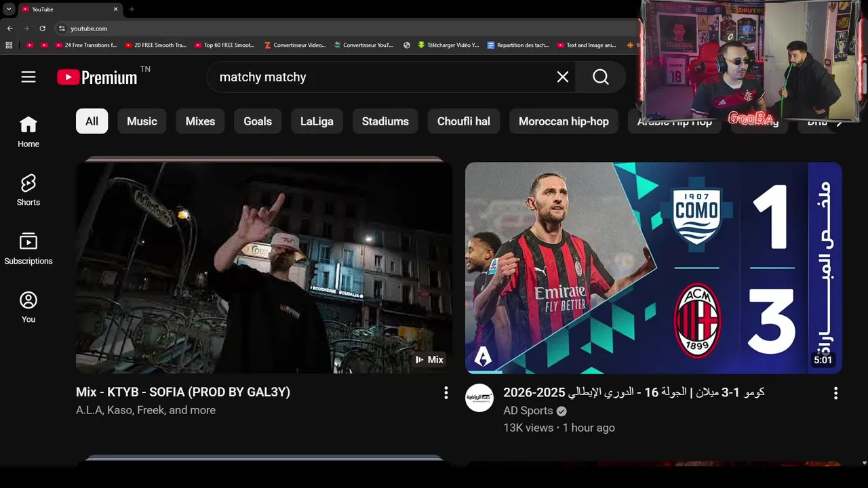Image resolution: width=868 pixels, height=488 pixels.
Task: Click the 5:01 duration badge
Action: click(x=823, y=360)
